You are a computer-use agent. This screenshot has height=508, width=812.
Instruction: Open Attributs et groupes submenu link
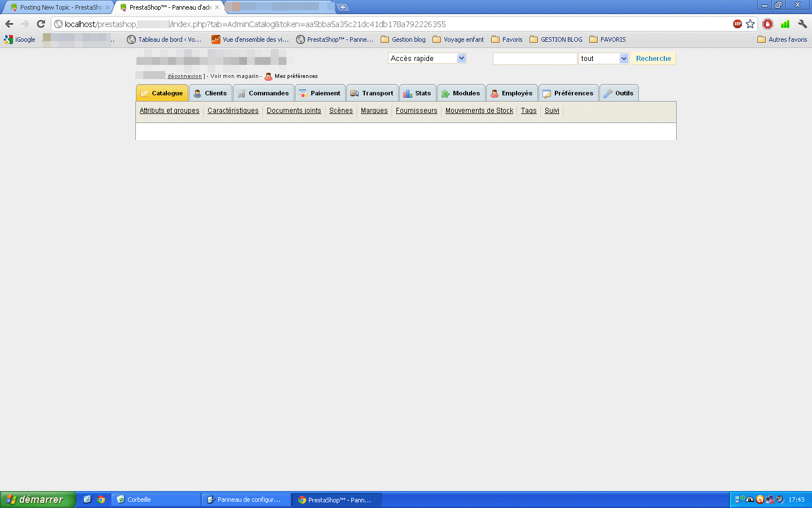(x=170, y=111)
